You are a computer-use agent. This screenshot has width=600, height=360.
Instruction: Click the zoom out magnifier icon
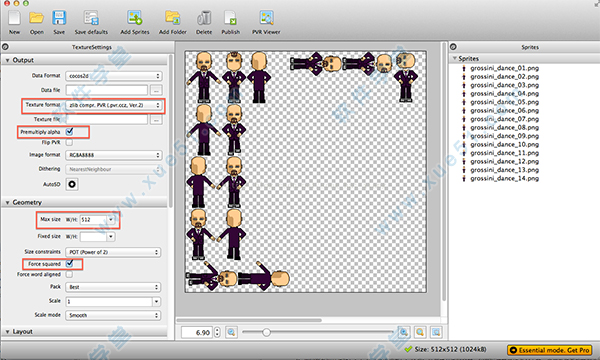(x=231, y=332)
